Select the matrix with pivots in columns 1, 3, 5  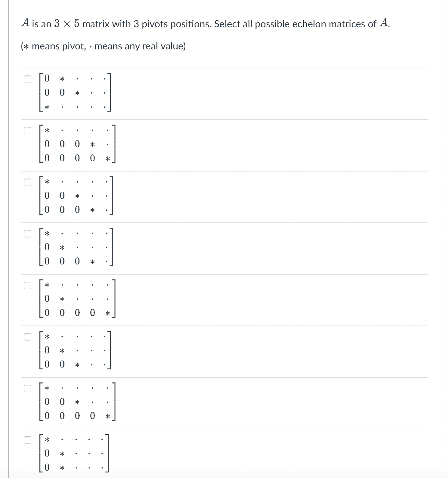27,388
